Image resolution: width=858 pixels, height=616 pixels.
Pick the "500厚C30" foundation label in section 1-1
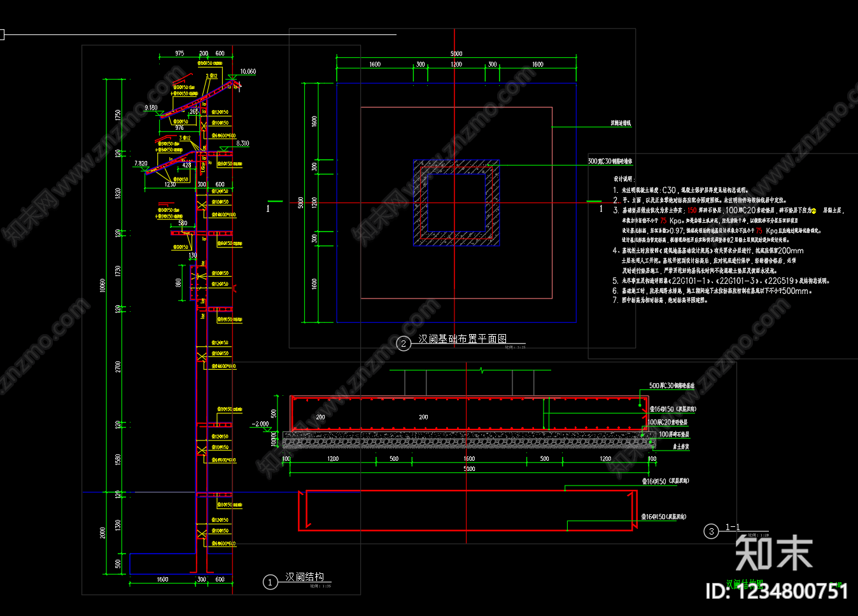[x=672, y=386]
